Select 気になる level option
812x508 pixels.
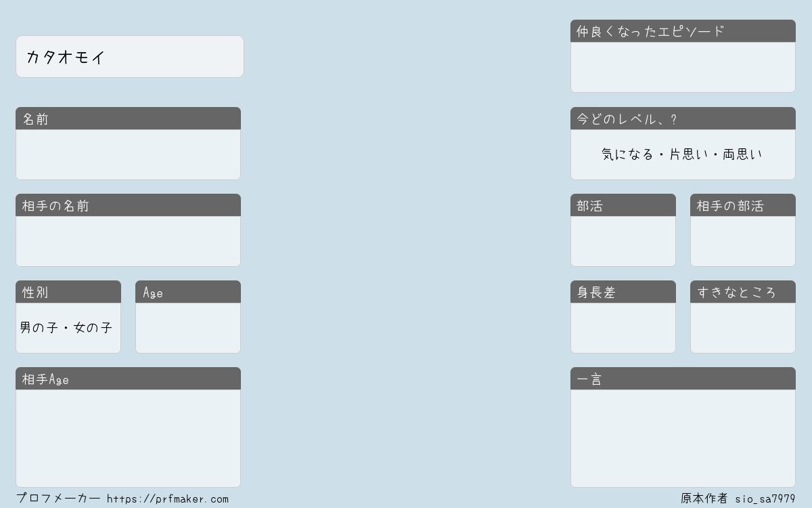click(627, 154)
